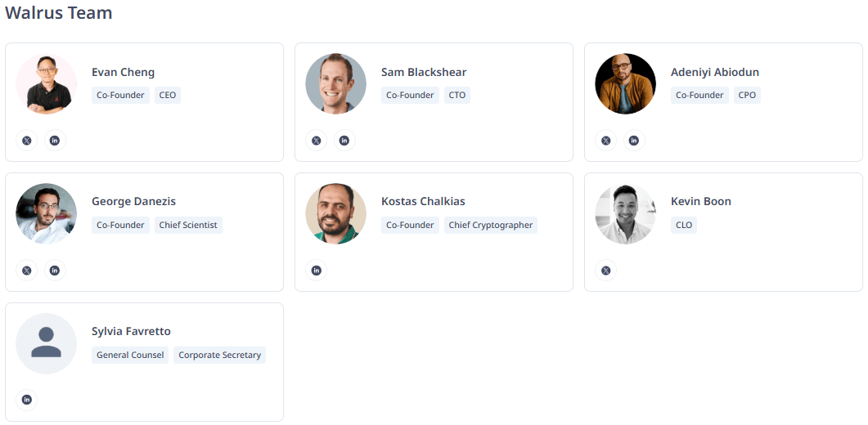Click Sylvia Favretto's LinkedIn icon
The width and height of the screenshot is (868, 425).
[x=27, y=400]
